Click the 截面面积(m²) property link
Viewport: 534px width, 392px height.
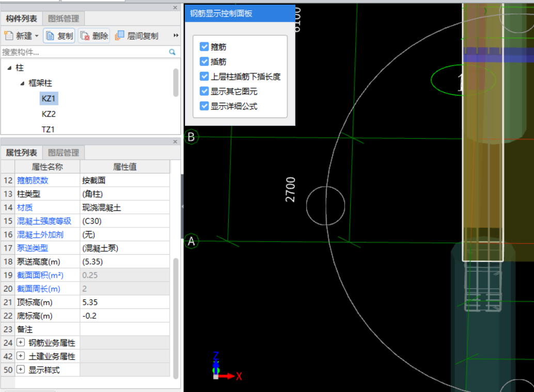(x=40, y=275)
